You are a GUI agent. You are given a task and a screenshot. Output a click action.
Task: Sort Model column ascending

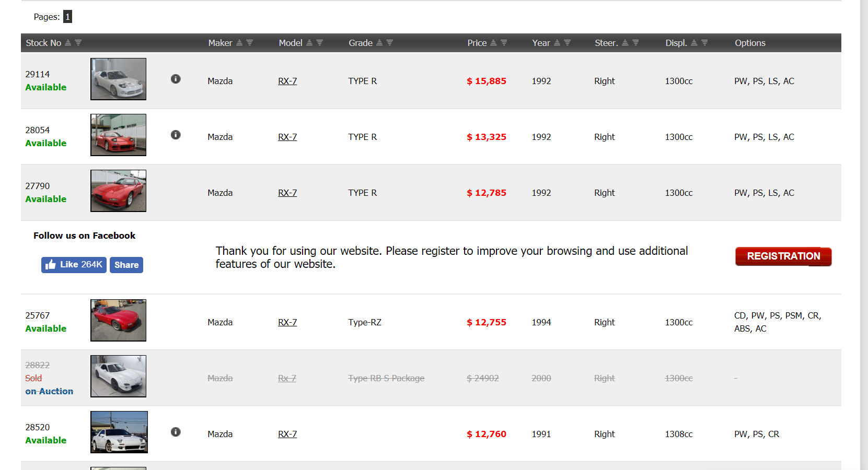pyautogui.click(x=309, y=43)
